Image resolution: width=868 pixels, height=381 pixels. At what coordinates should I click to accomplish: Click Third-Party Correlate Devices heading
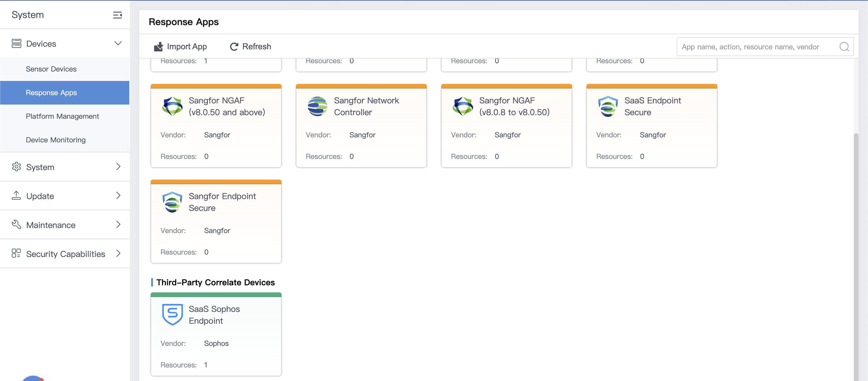(216, 282)
